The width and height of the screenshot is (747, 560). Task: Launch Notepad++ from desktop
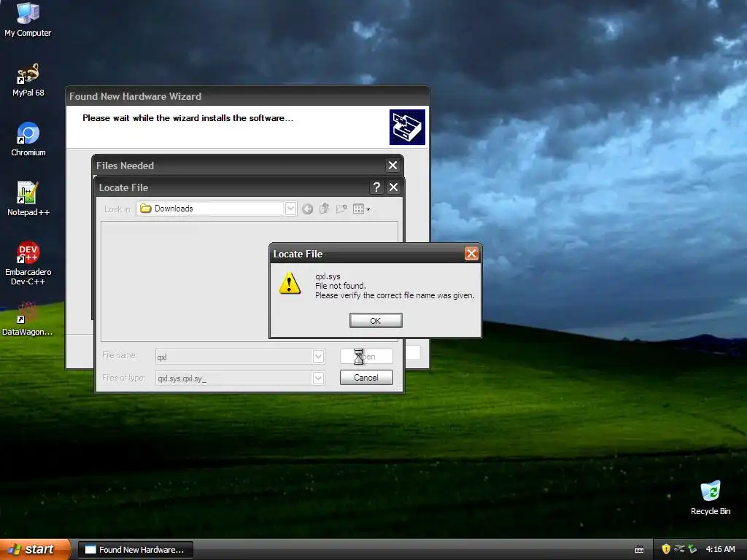[x=28, y=198]
